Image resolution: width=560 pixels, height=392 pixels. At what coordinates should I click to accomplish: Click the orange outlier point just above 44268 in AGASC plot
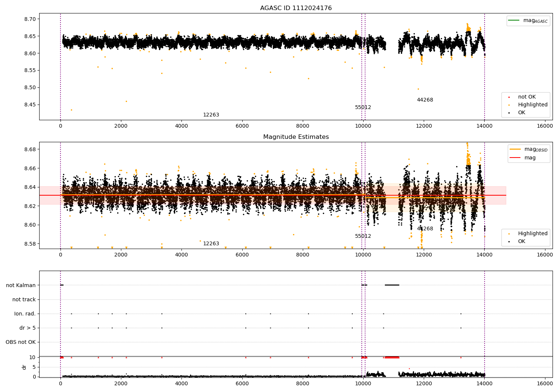point(418,89)
